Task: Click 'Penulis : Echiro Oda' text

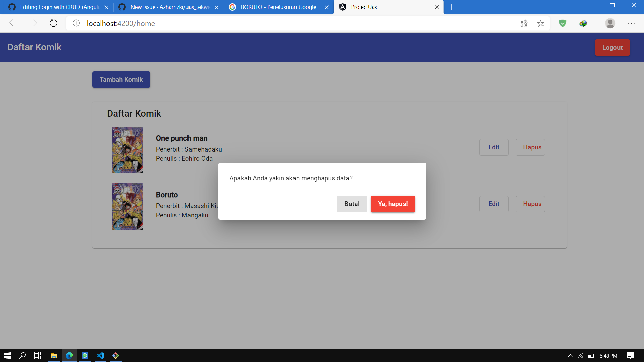Action: (184, 158)
